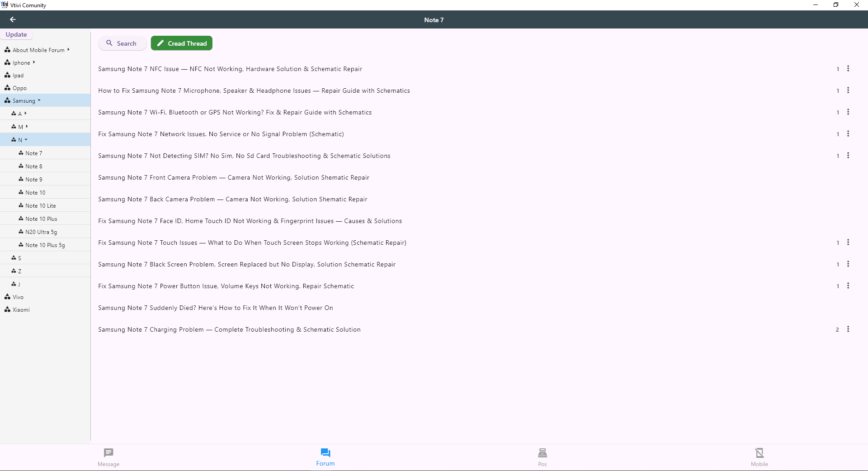Click the Update button
The height and width of the screenshot is (471, 868).
pos(16,35)
